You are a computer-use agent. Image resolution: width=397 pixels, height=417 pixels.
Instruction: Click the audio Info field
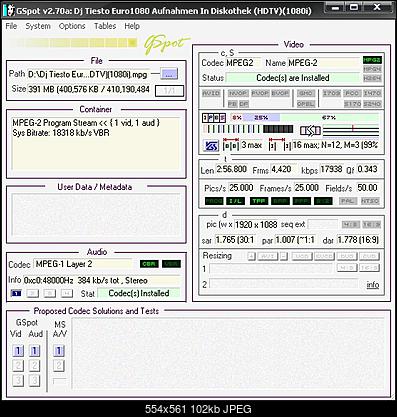[101, 280]
